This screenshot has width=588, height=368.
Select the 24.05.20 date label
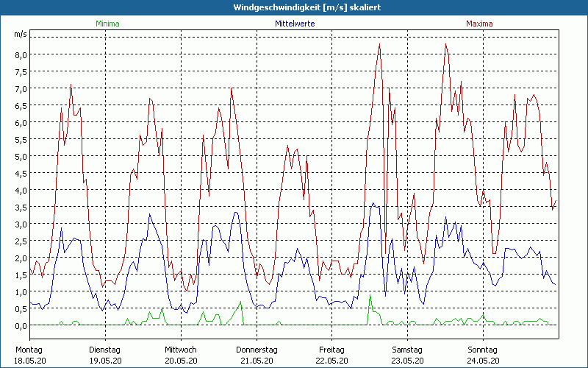click(484, 360)
